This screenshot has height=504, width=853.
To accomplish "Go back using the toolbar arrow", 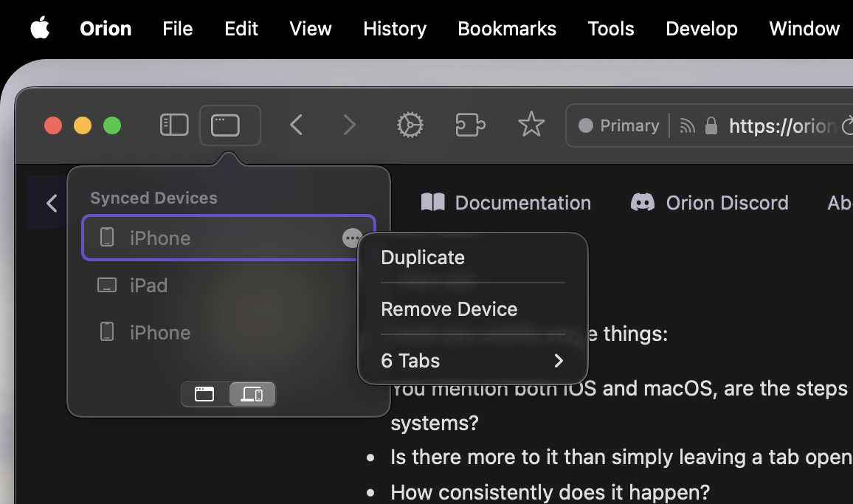I will (x=297, y=125).
